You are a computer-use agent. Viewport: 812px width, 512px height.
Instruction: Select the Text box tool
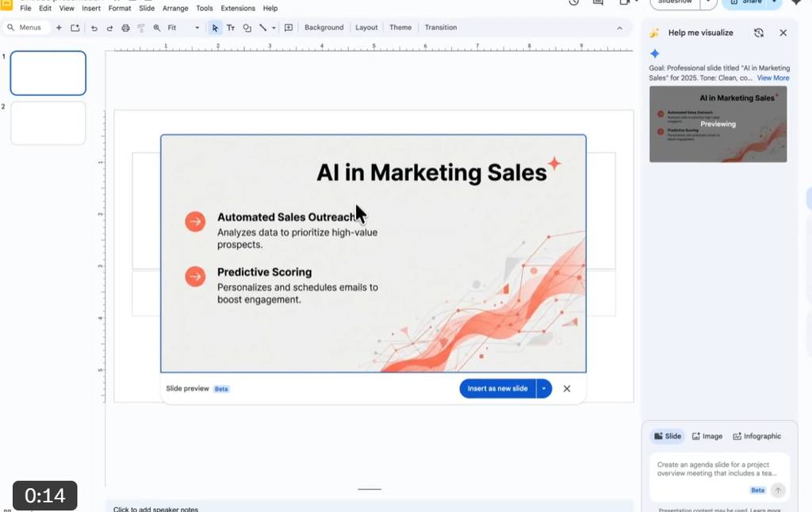(x=231, y=28)
